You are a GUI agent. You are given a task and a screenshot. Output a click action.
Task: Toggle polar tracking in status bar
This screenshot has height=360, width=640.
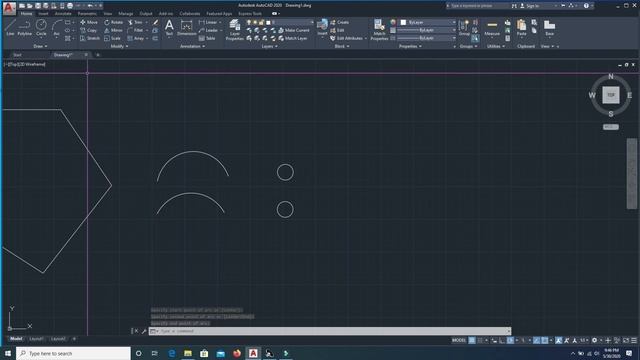510,340
